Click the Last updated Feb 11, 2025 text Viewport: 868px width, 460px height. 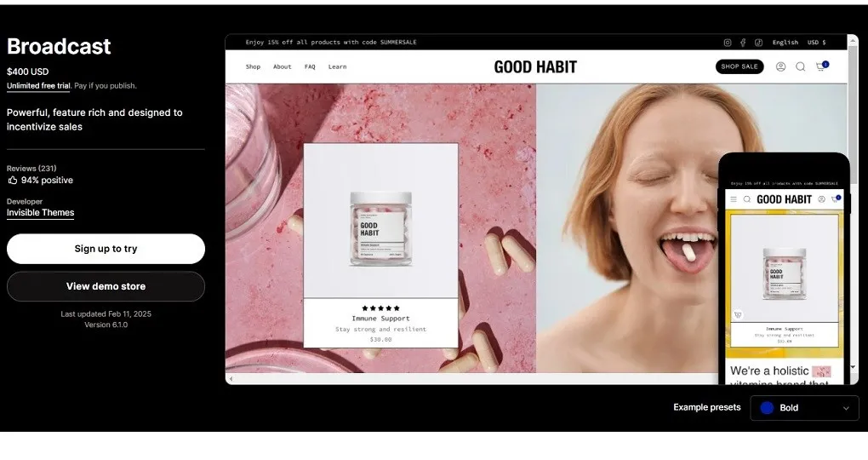click(x=106, y=313)
